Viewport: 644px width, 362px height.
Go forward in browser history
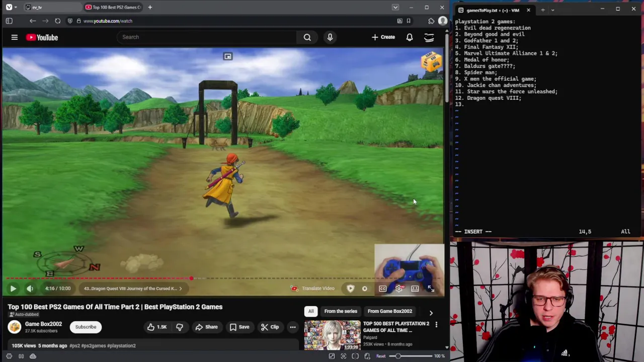click(45, 21)
